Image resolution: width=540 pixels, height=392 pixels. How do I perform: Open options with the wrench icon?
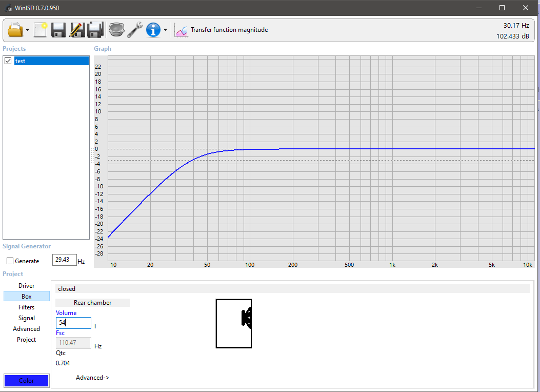(135, 30)
